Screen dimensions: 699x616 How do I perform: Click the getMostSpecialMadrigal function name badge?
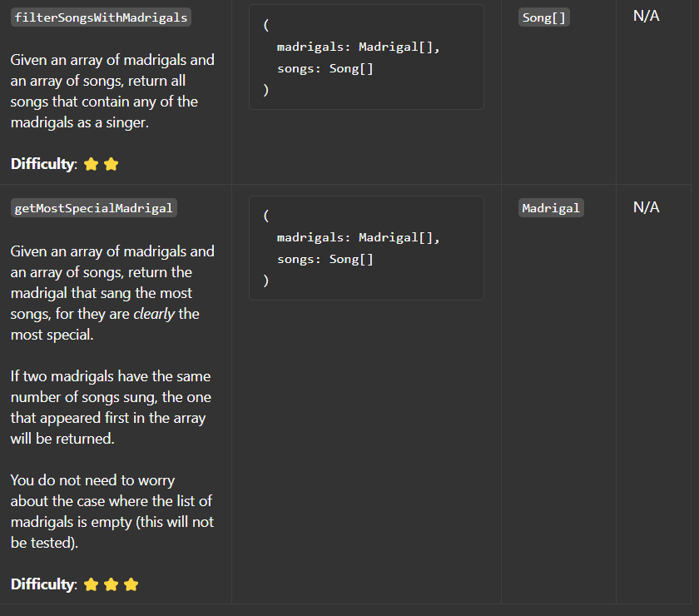click(93, 207)
